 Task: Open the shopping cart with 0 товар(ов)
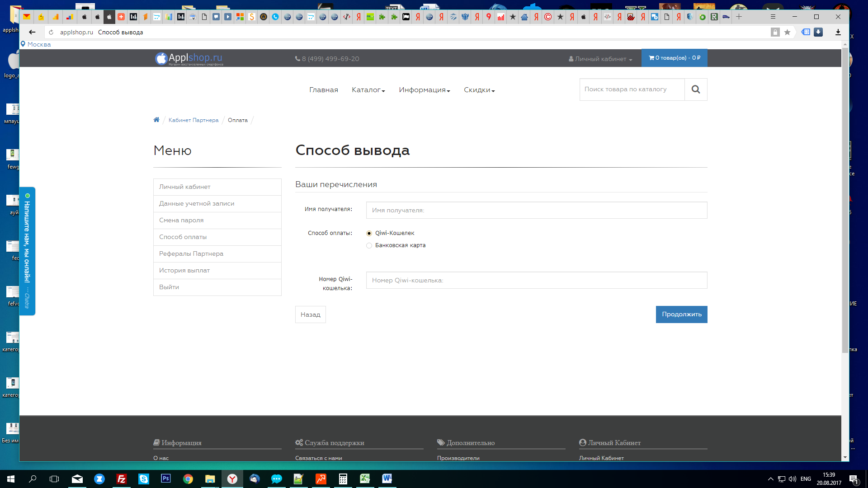click(x=674, y=58)
